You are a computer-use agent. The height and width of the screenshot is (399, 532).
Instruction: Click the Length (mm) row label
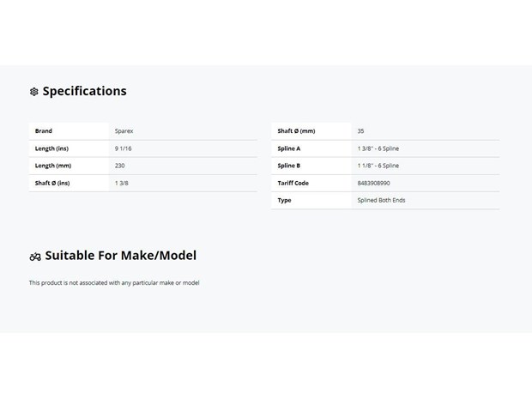[53, 166]
